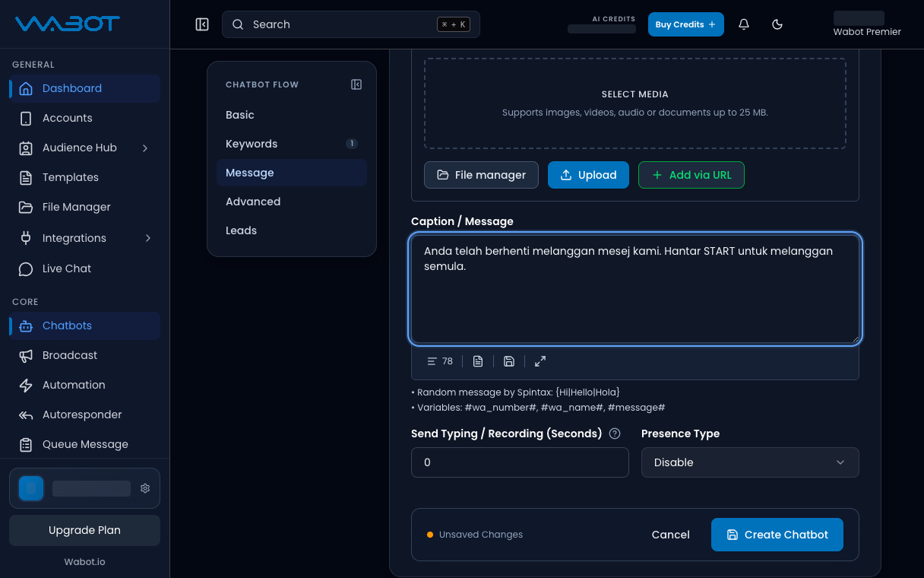Screen dimensions: 924x578
Task: Click the Select Media drop zone
Action: (635, 103)
